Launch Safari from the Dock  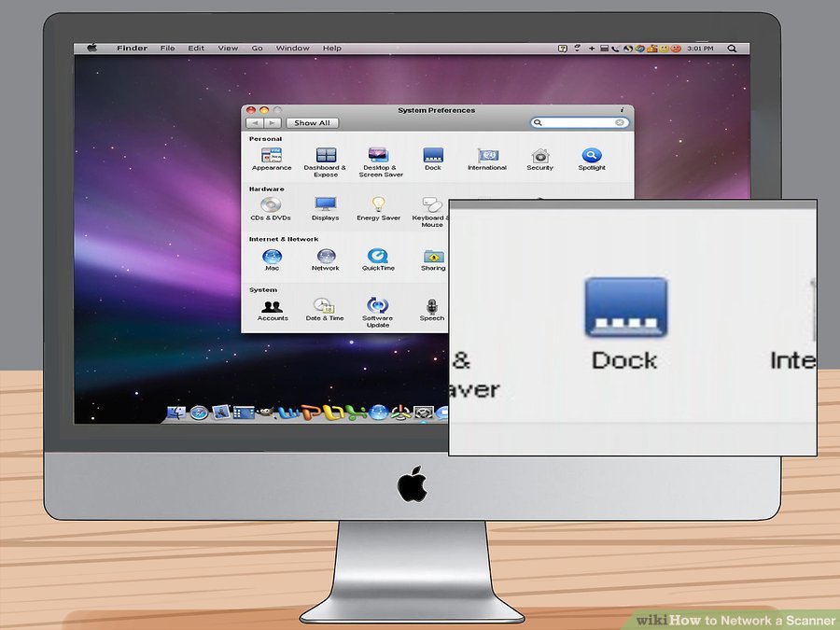click(x=199, y=413)
